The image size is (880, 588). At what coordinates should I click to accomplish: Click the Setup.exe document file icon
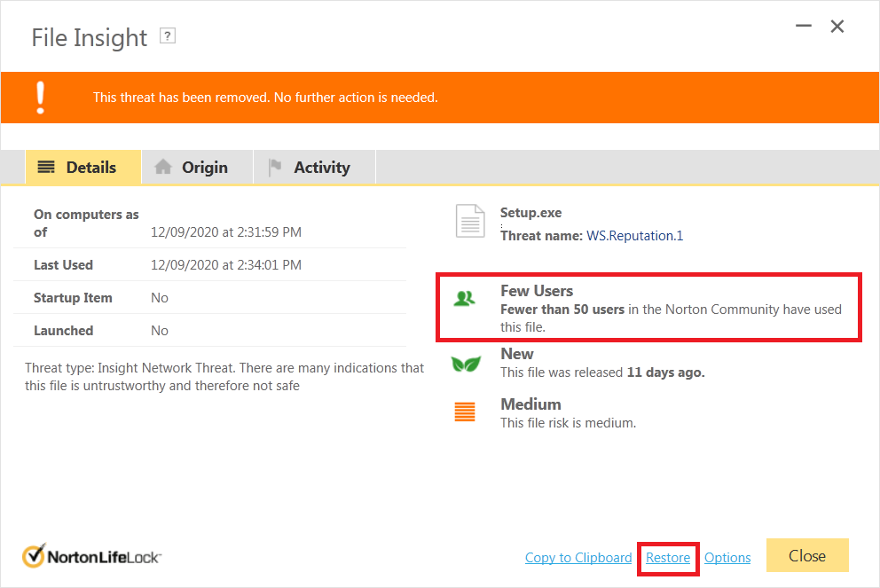[470, 221]
